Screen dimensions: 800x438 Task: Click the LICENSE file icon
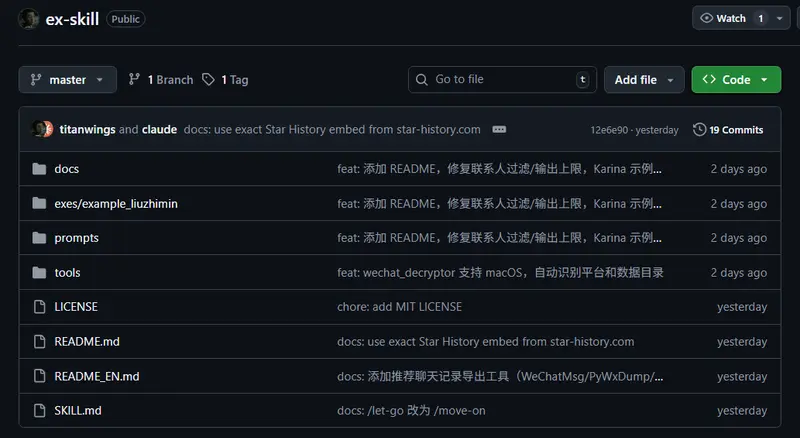(39, 307)
